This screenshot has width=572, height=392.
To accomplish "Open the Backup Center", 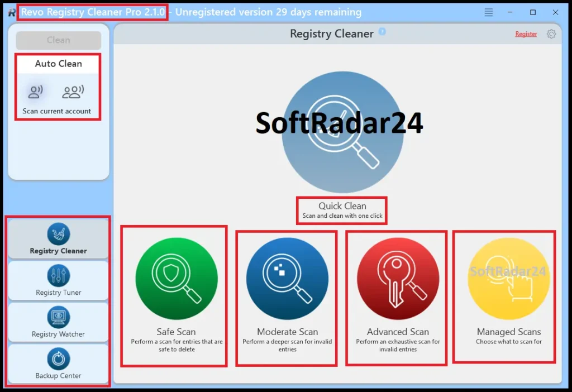I will [x=58, y=365].
